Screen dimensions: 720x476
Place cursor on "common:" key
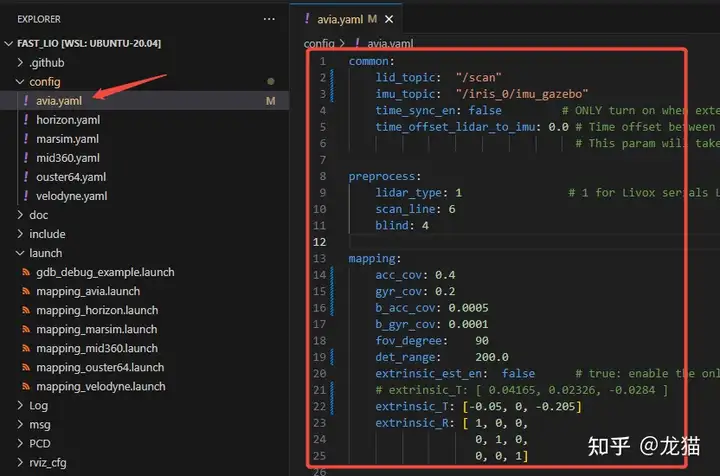coord(371,61)
